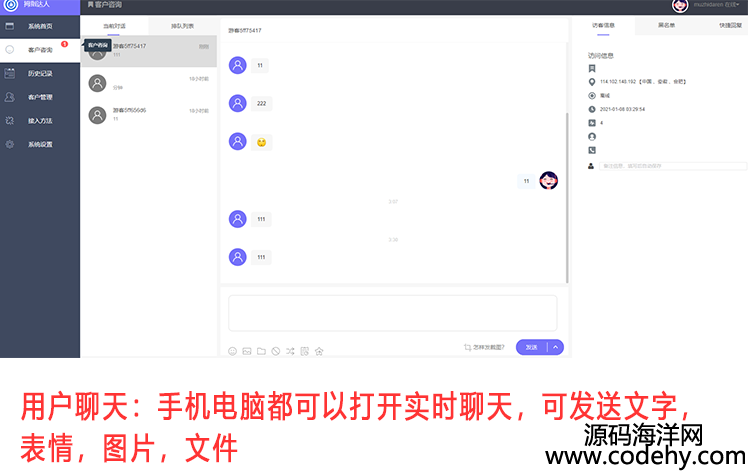Select the last visitor conversation with preview 11
Image resolution: width=750 pixels, height=476 pixels.
149,115
